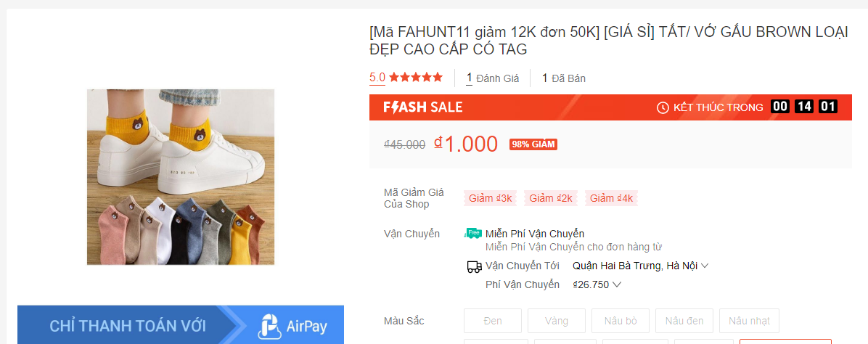Claim the Giảm ₫2k shop voucher
This screenshot has height=344, width=868.
(x=551, y=198)
